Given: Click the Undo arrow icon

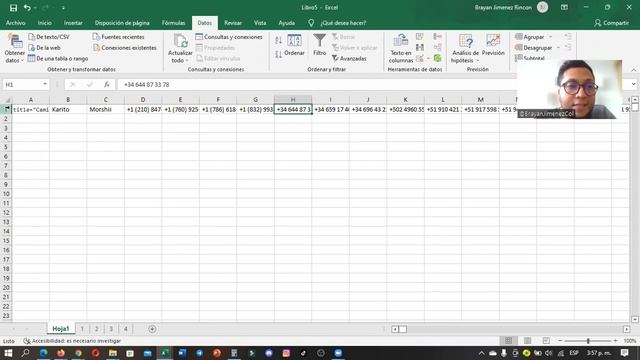Looking at the screenshot, I should point(27,8).
